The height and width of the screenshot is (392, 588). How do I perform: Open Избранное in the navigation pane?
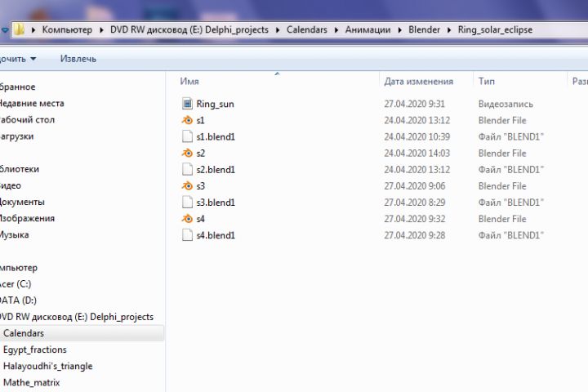tap(18, 87)
